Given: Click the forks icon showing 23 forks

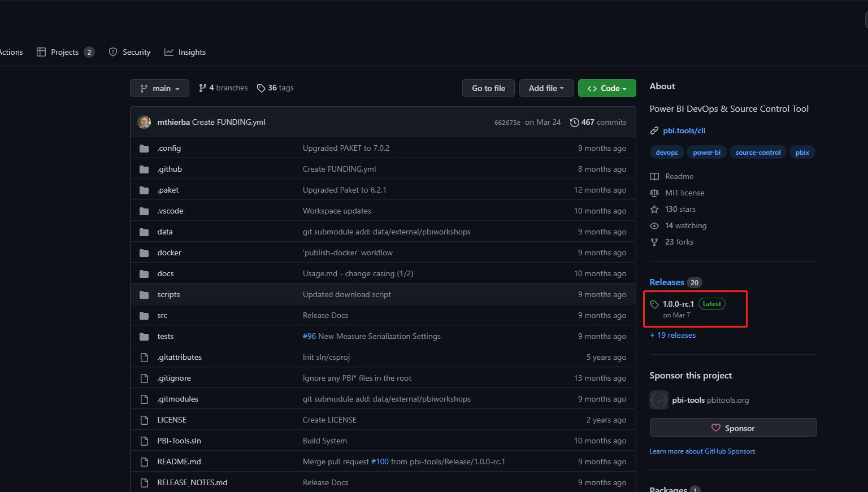Looking at the screenshot, I should pos(654,242).
